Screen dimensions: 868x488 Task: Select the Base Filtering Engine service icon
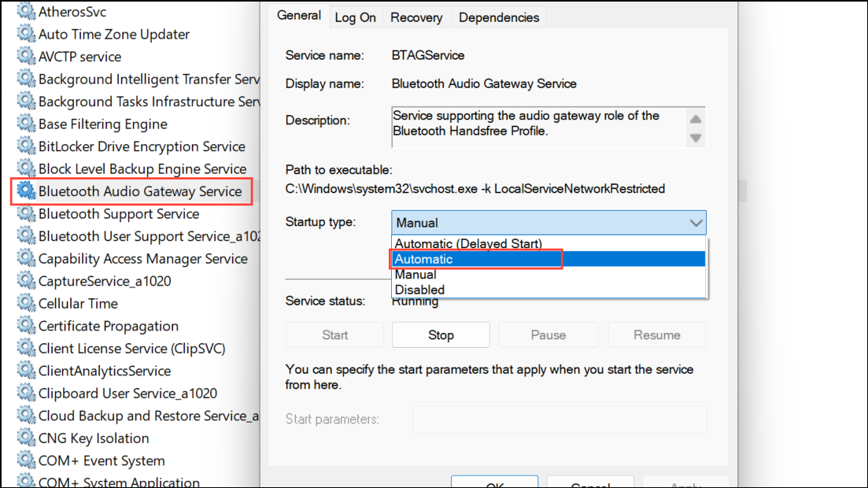tap(25, 123)
